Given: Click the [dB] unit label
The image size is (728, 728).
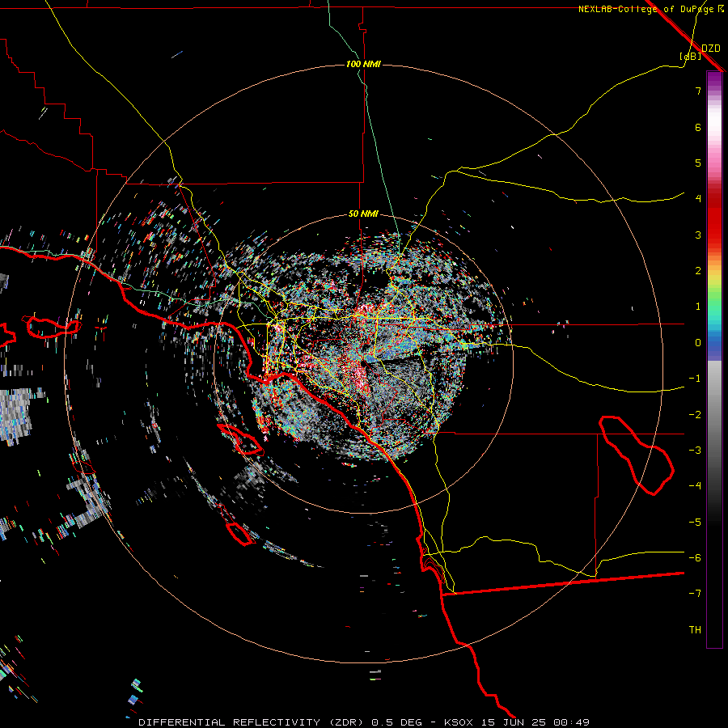Looking at the screenshot, I should point(691,56).
